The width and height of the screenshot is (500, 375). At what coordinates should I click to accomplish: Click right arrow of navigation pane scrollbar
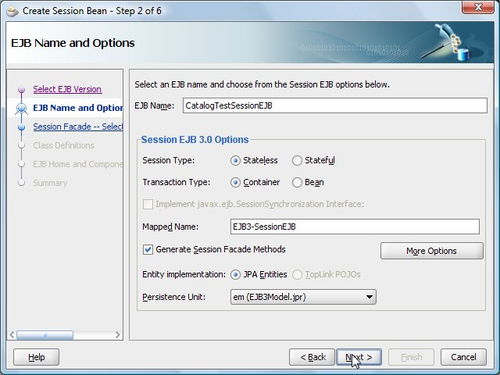pos(117,334)
